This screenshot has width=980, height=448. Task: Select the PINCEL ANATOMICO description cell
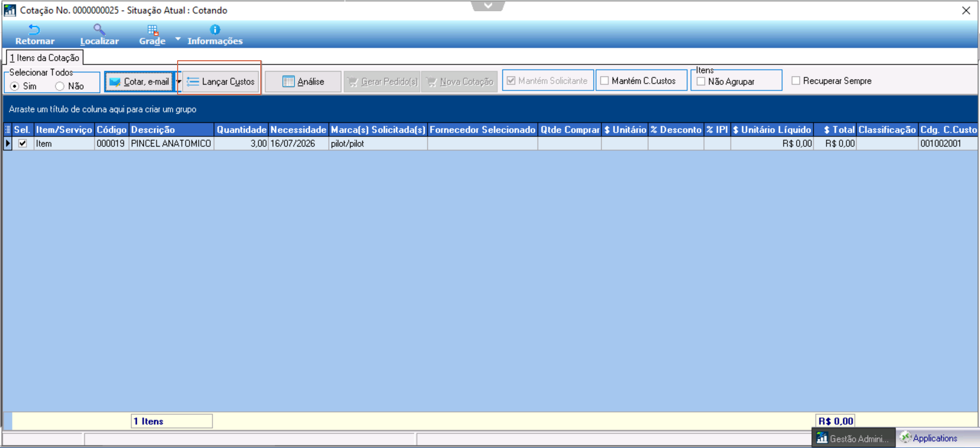(x=171, y=143)
